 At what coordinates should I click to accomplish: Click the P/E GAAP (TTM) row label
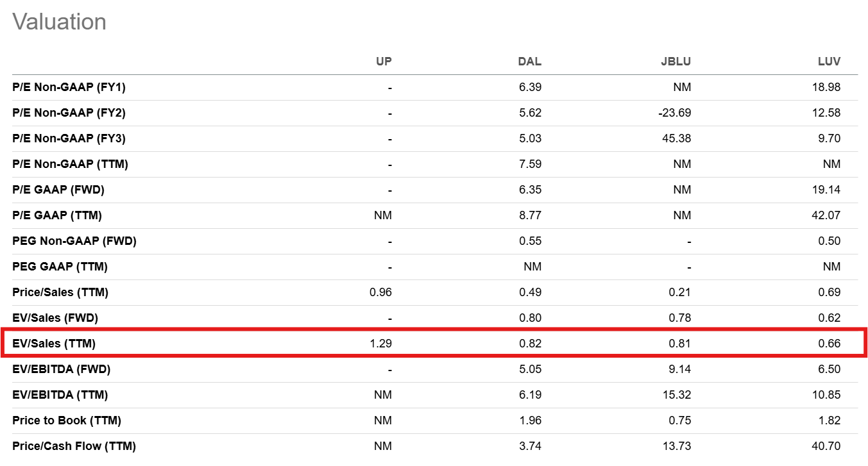point(57,215)
